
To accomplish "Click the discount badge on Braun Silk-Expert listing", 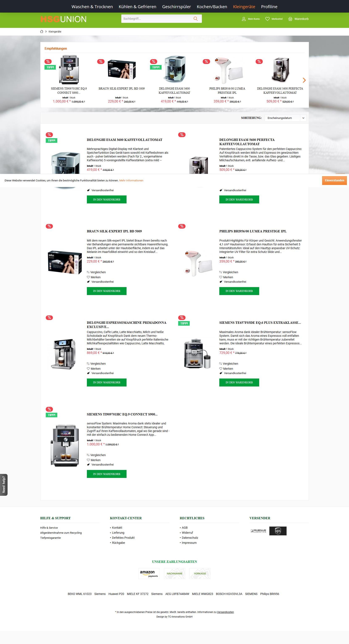I will point(49,226).
